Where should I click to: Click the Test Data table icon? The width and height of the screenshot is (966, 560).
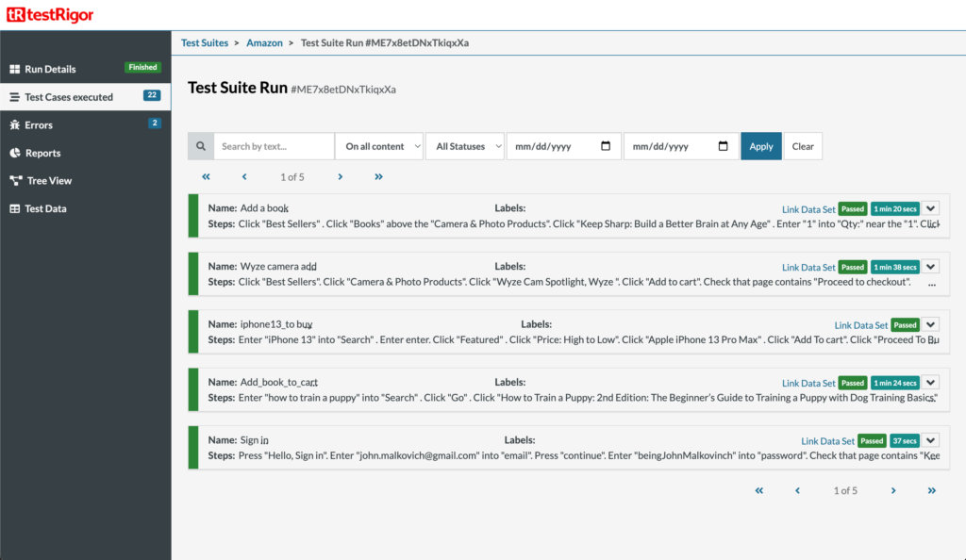pos(15,208)
